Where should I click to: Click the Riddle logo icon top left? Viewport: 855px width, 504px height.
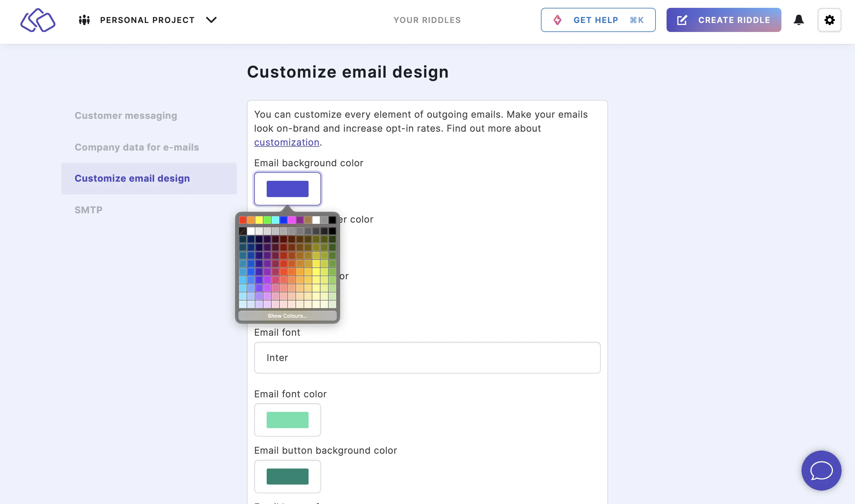click(38, 19)
